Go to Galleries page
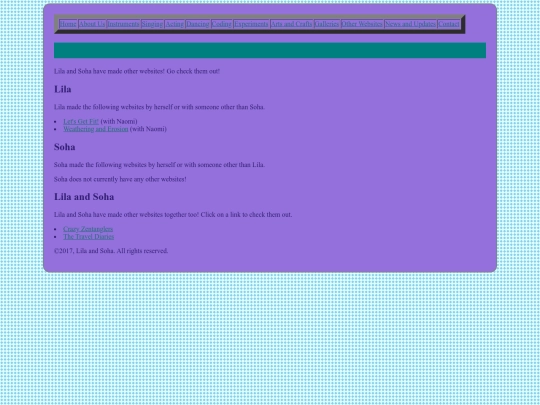The height and width of the screenshot is (405, 540). pyautogui.click(x=326, y=24)
